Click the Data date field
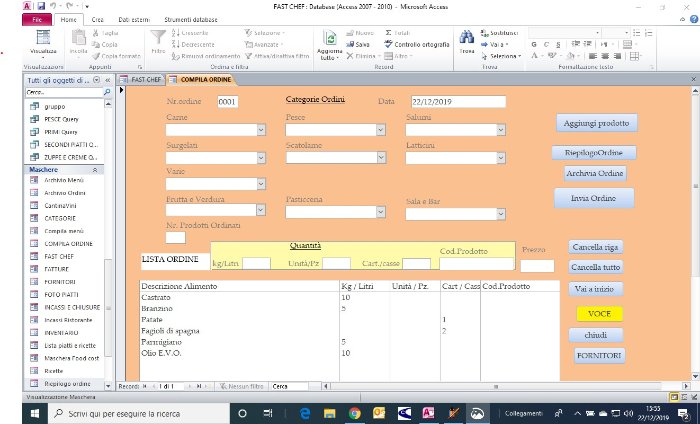This screenshot has height=424, width=700. click(x=458, y=102)
